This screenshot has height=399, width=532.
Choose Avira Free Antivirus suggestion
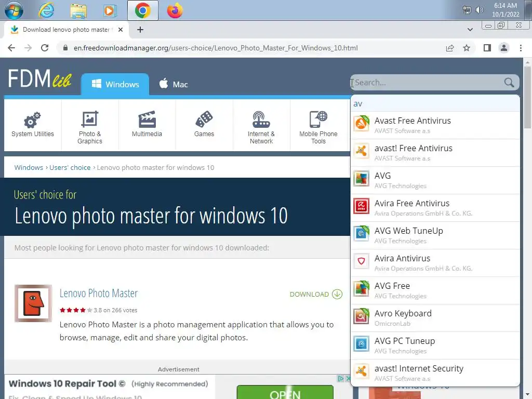[435, 208]
